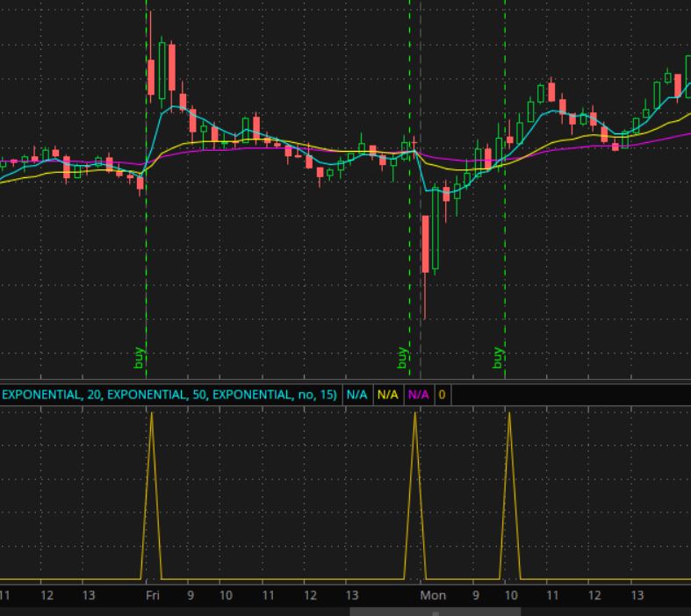Click the green dashed line at third buy

pyautogui.click(x=505, y=263)
